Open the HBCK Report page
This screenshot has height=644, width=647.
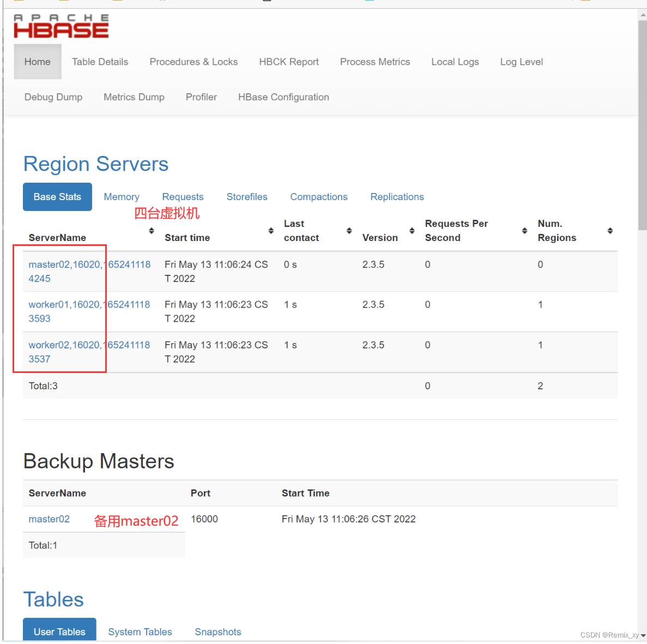click(289, 62)
